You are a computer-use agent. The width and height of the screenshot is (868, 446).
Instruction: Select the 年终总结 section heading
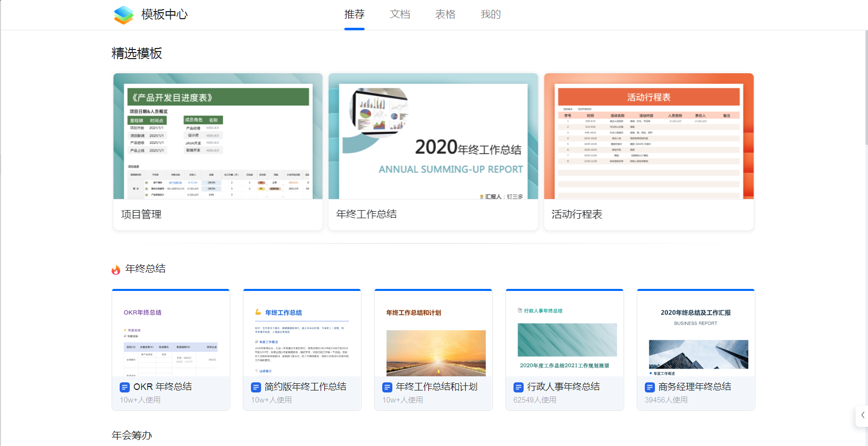tap(145, 269)
